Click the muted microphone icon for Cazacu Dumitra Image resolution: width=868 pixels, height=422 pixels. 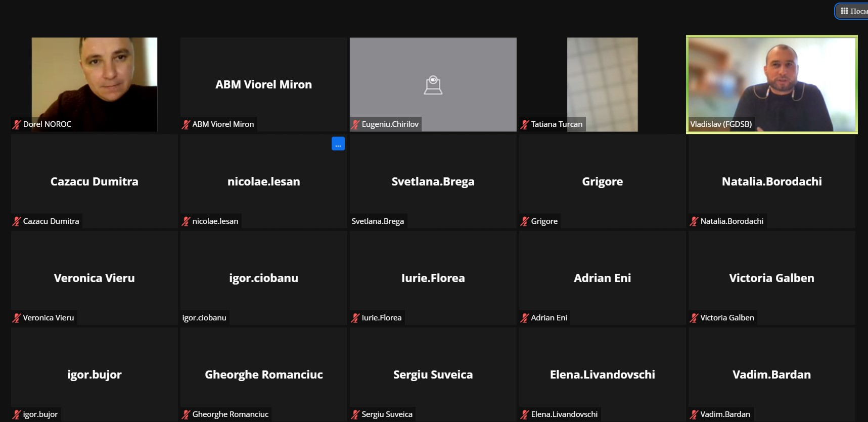17,221
